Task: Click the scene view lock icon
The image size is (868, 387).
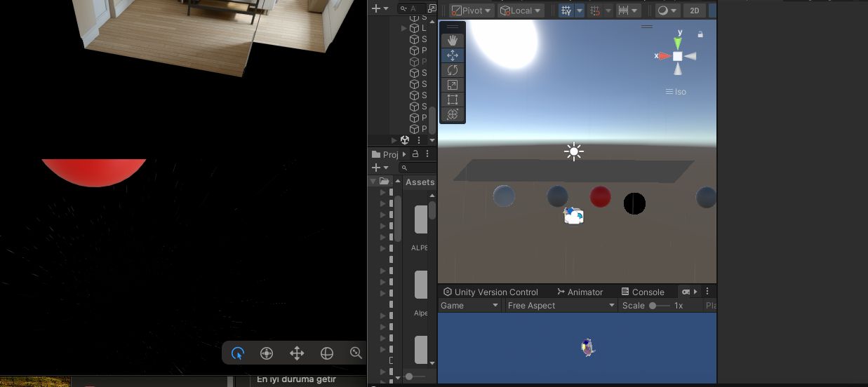Action: click(x=700, y=34)
